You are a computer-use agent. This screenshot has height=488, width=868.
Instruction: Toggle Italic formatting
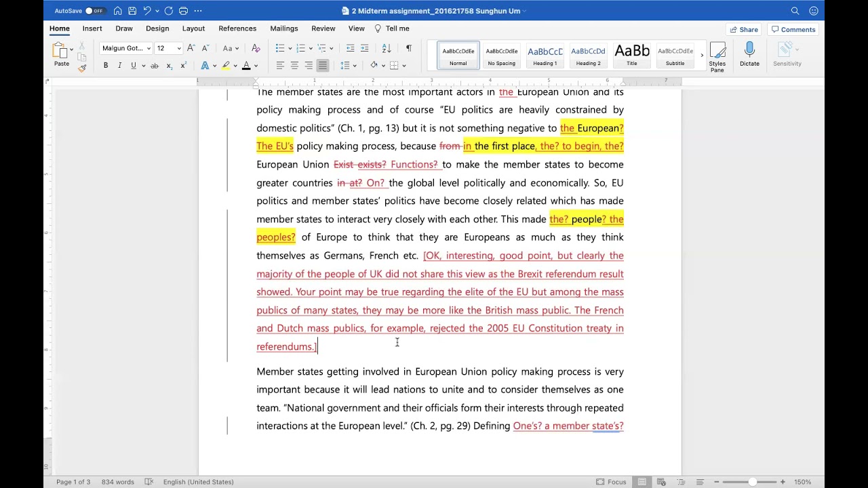pos(120,66)
